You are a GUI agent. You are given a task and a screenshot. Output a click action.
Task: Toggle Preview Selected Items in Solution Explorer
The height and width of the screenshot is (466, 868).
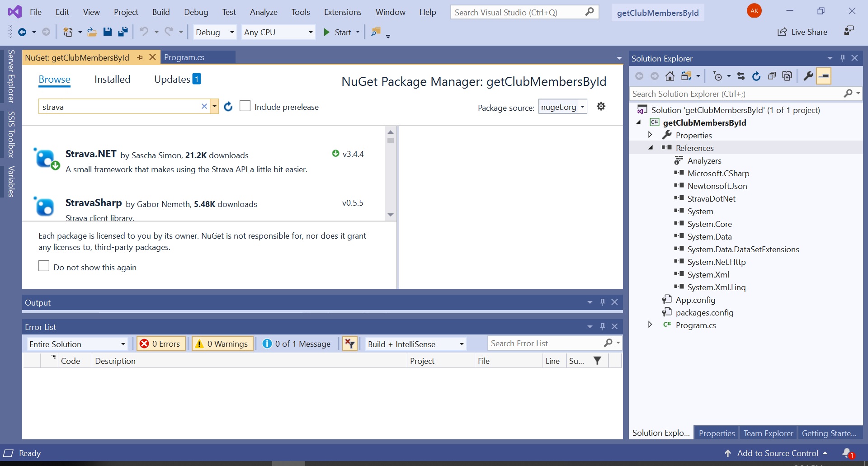pos(824,76)
